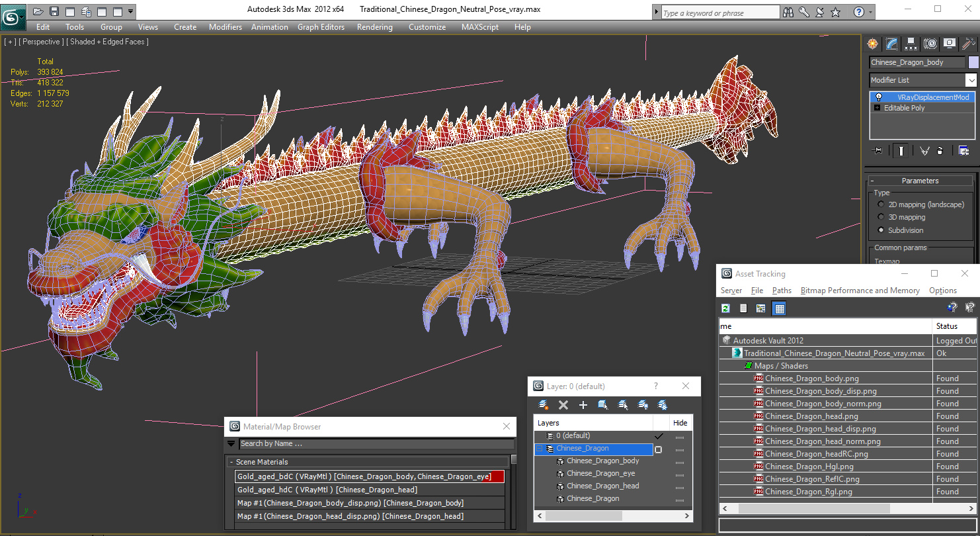This screenshot has height=536, width=980.
Task: Click the object color swatch beside name
Action: [x=973, y=62]
